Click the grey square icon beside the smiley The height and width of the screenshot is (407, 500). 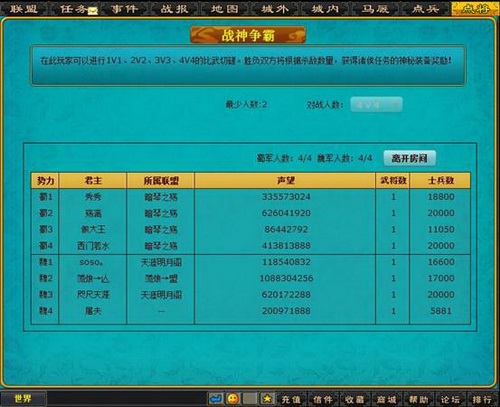250,399
